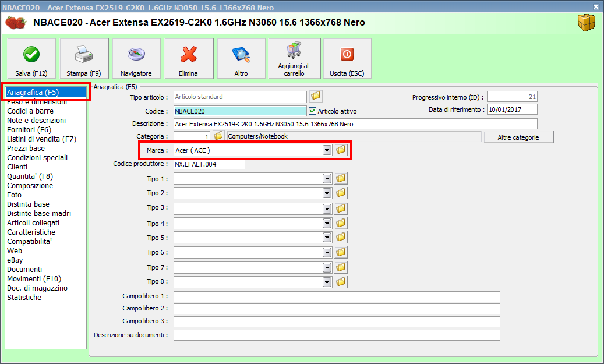Click the Stampa (F9) printer button
The width and height of the screenshot is (604, 364).
pos(84,59)
